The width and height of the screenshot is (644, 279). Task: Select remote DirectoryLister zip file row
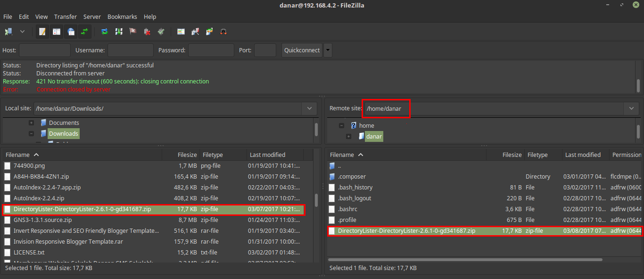click(x=485, y=230)
